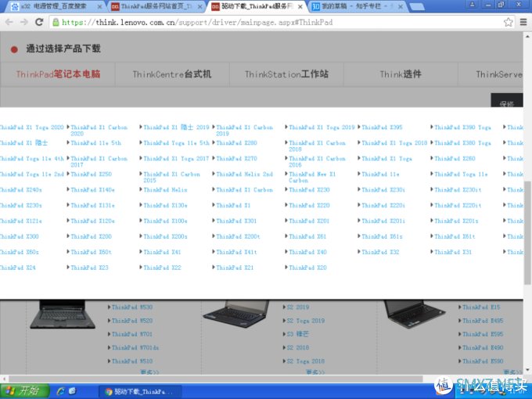Open the Windows Start button
This screenshot has height=399, width=532.
tap(24, 391)
